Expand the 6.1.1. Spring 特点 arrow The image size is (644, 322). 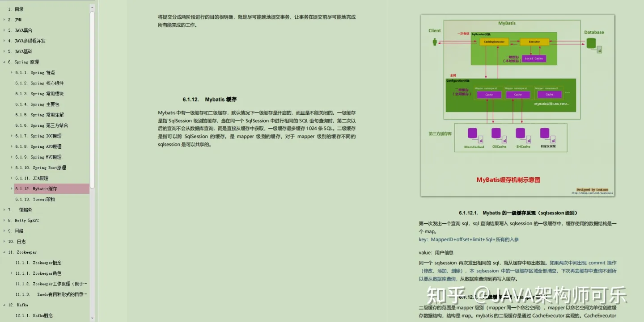(x=12, y=72)
